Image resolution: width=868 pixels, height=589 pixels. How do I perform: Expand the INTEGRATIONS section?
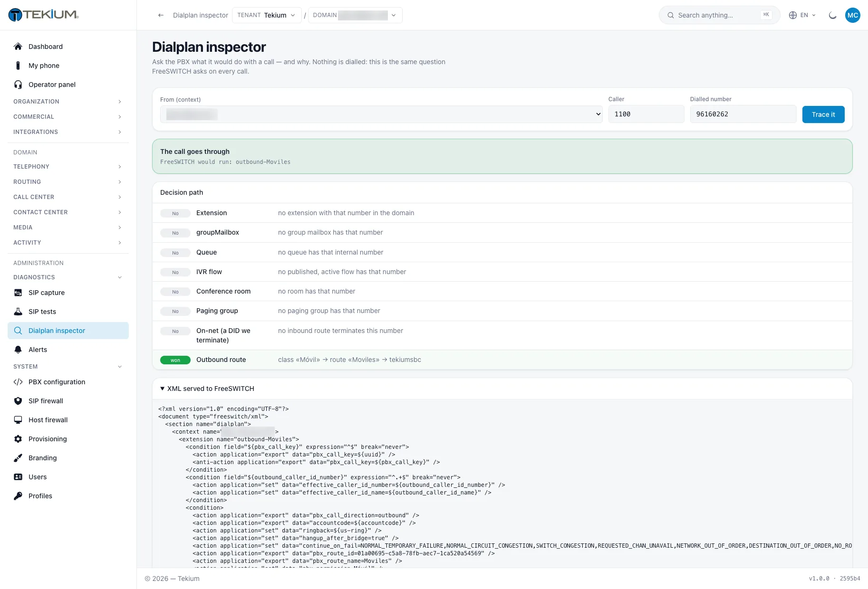click(68, 132)
